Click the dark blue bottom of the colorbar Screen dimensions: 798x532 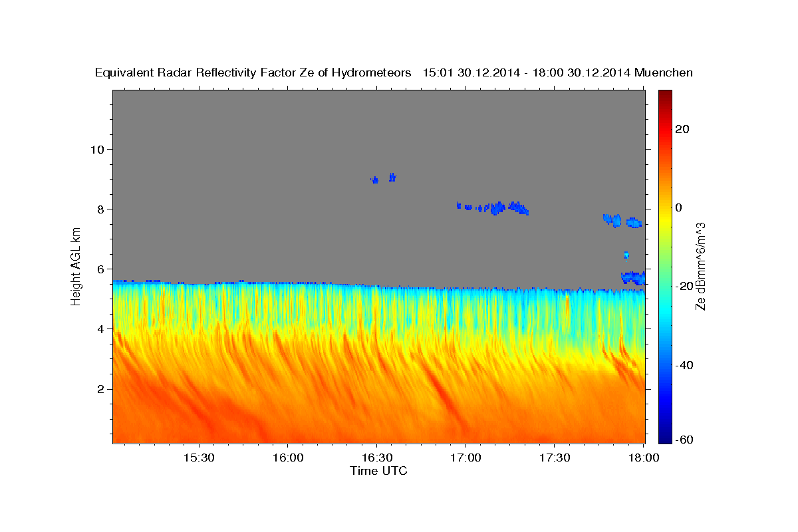(x=664, y=437)
